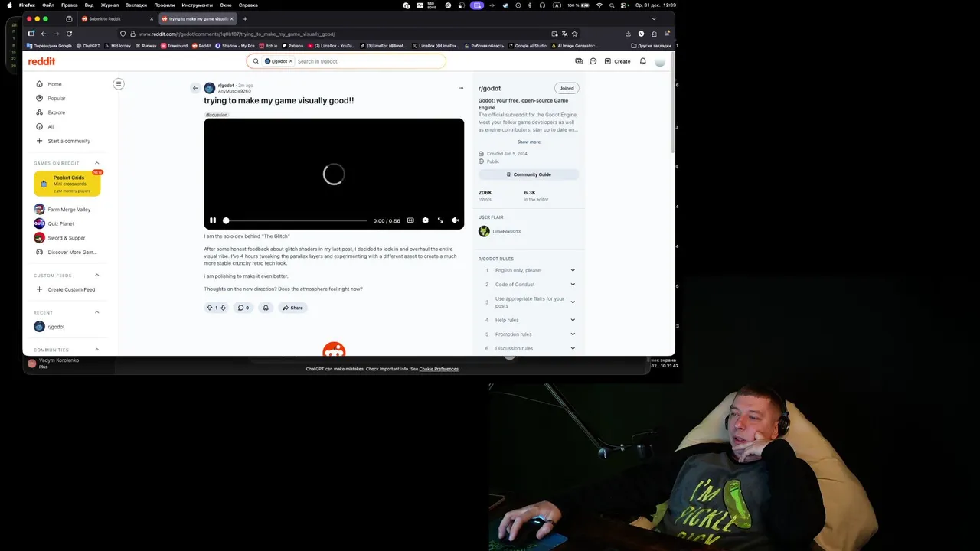Image resolution: width=980 pixels, height=551 pixels.
Task: Go back using the post back arrow
Action: [195, 88]
